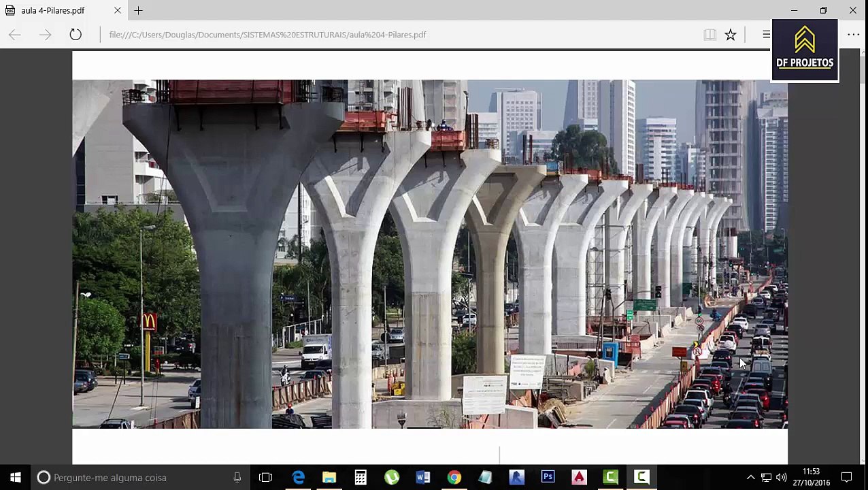The height and width of the screenshot is (490, 868).
Task: Open Task View on the taskbar
Action: coord(266,477)
